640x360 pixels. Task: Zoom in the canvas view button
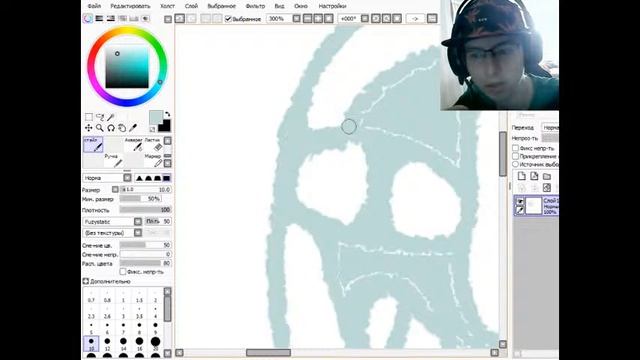pyautogui.click(x=318, y=18)
